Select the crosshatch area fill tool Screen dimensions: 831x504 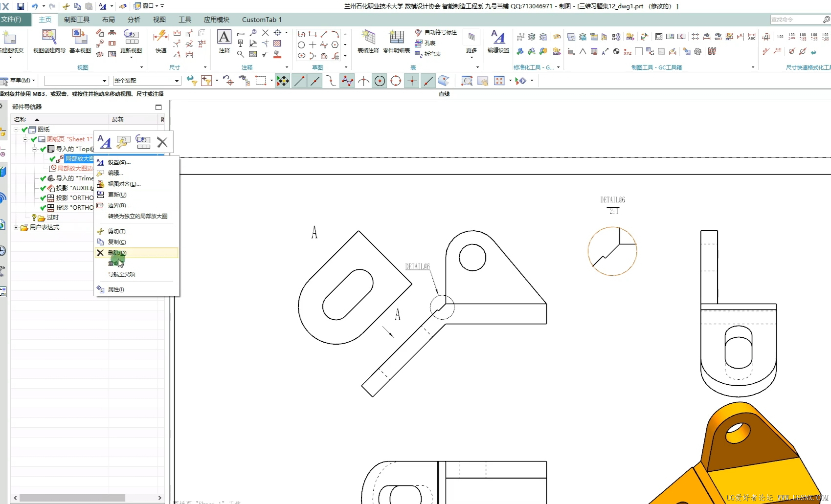coord(277,44)
